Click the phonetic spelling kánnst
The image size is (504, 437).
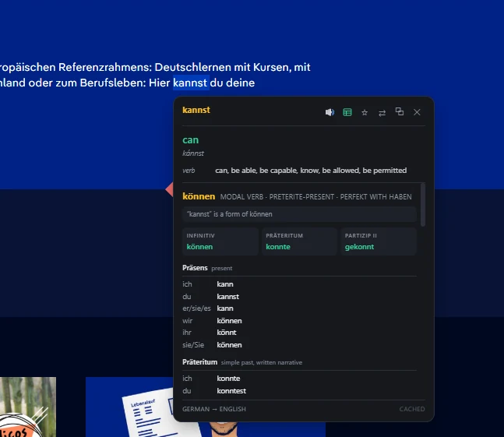pyautogui.click(x=193, y=153)
